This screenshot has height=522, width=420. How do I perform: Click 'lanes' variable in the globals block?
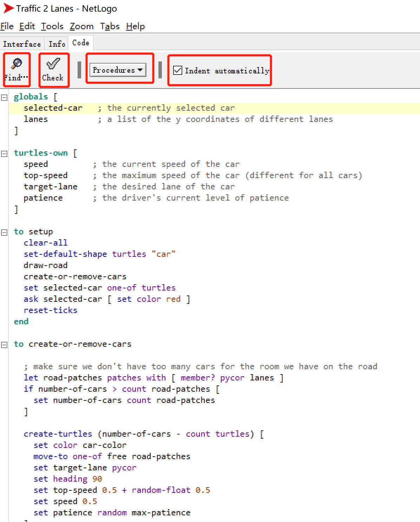tap(36, 119)
